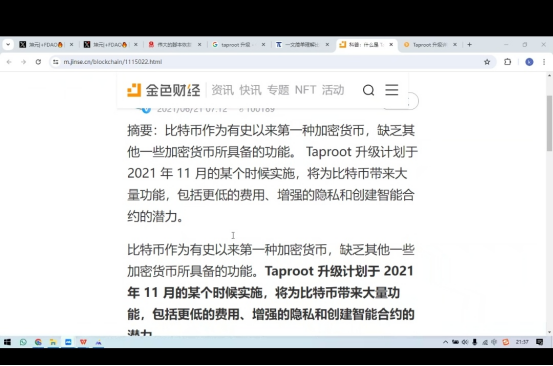Open the browser extensions puzzle icon
553x366 pixels.
pyautogui.click(x=508, y=62)
